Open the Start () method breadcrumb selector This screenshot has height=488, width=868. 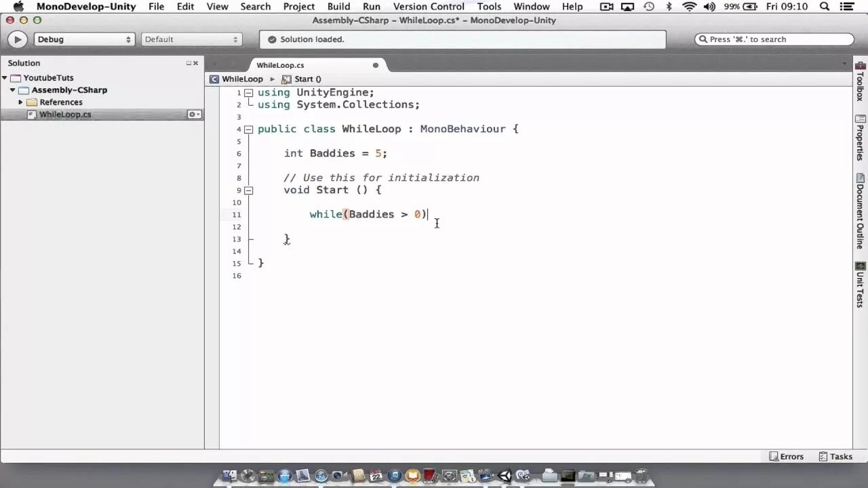(308, 79)
